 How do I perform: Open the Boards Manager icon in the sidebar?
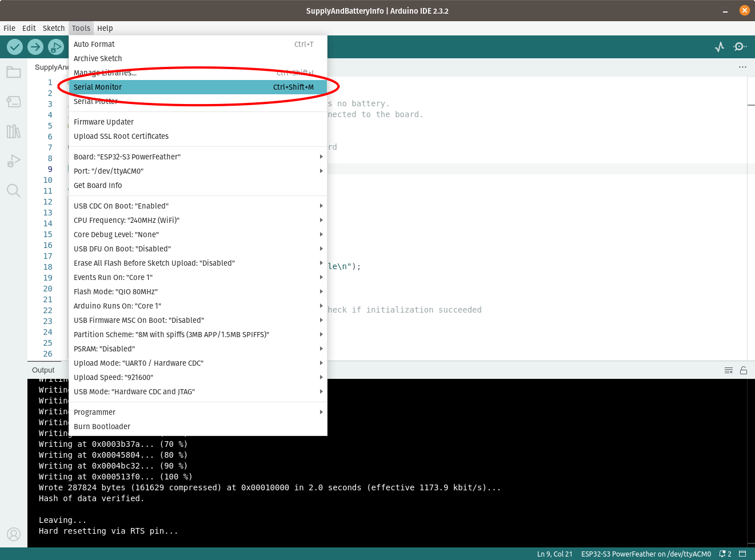click(13, 102)
